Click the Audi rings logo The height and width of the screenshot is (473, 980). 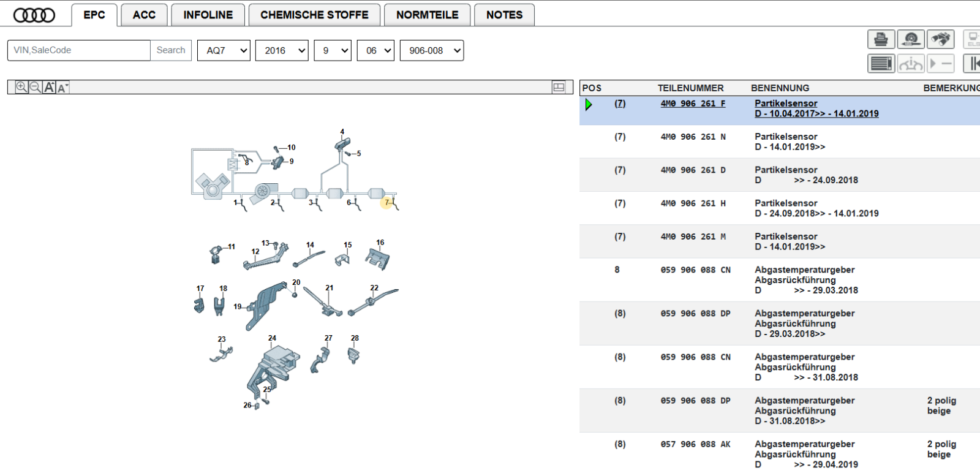coord(34,15)
